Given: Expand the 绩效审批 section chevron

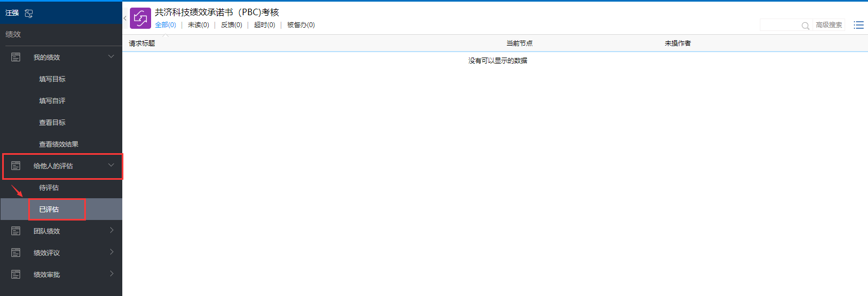Looking at the screenshot, I should click(111, 274).
